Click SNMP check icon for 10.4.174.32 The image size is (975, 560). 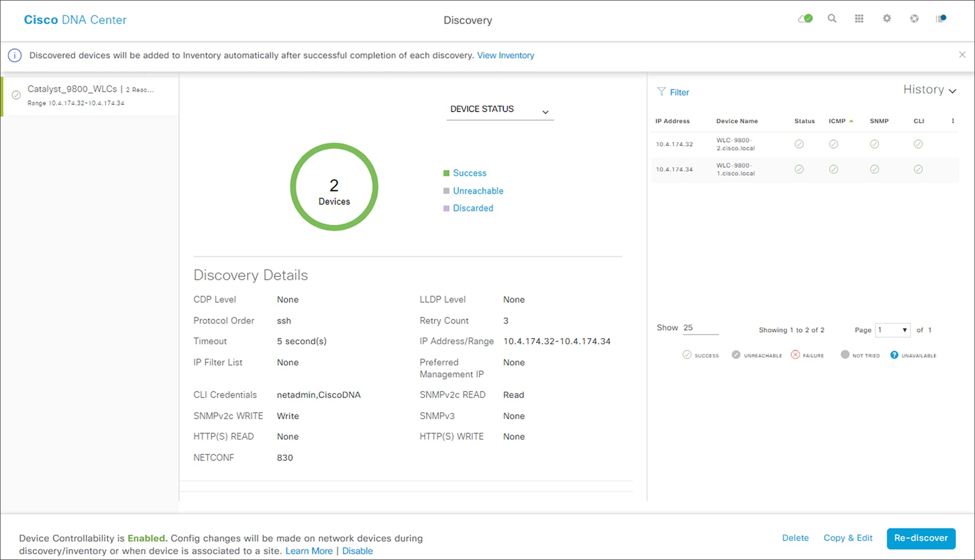click(x=875, y=144)
